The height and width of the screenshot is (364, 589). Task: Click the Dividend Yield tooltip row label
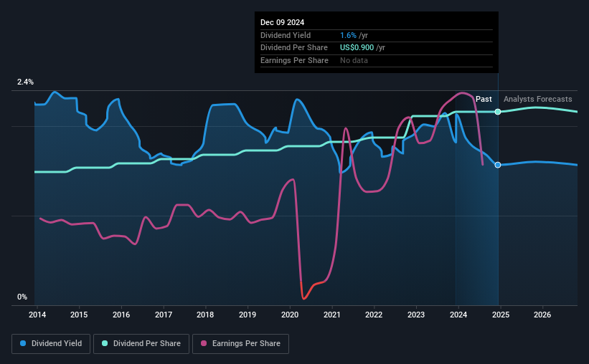pos(286,35)
